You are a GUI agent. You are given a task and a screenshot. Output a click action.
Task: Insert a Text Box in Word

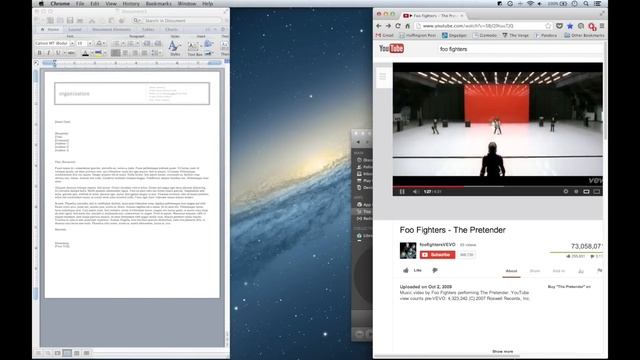point(195,48)
